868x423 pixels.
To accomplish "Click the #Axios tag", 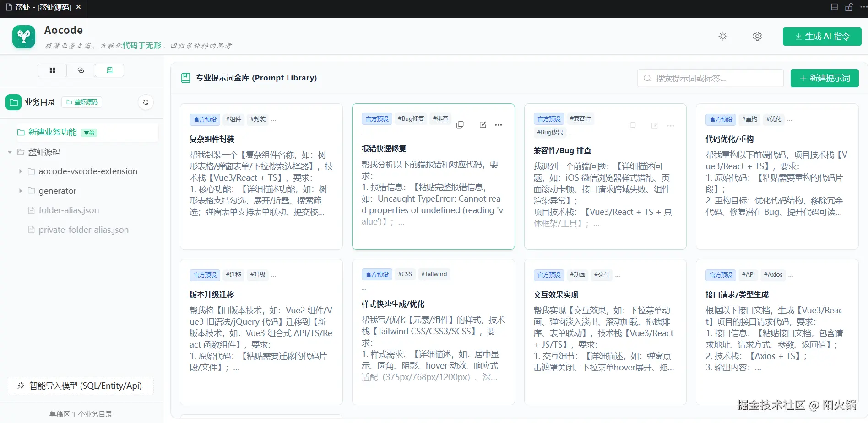I will pyautogui.click(x=773, y=275).
